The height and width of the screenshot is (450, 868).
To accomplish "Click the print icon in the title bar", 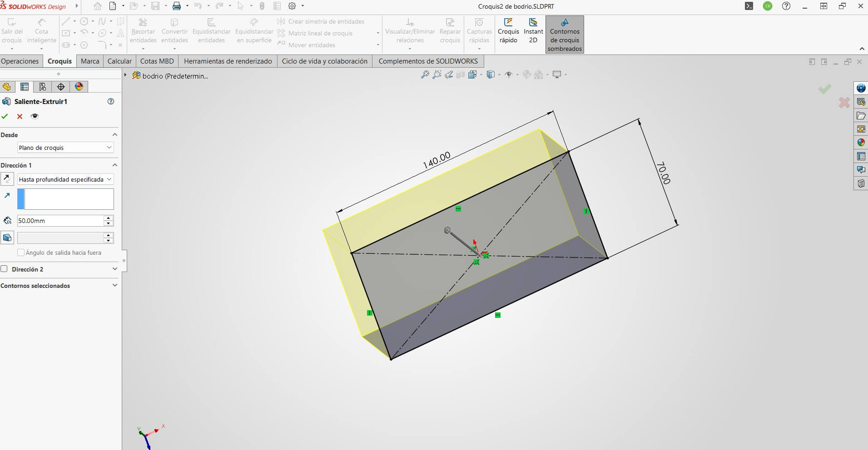I will 177,6.
